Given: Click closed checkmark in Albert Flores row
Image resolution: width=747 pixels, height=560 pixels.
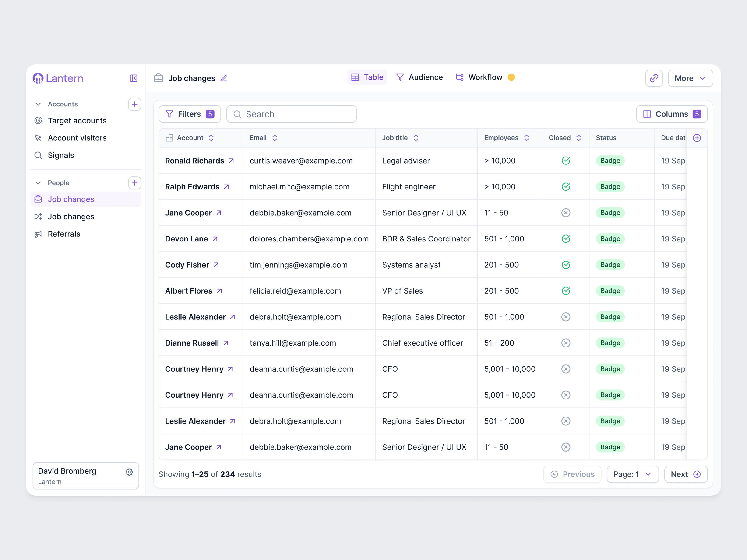Looking at the screenshot, I should tap(566, 291).
